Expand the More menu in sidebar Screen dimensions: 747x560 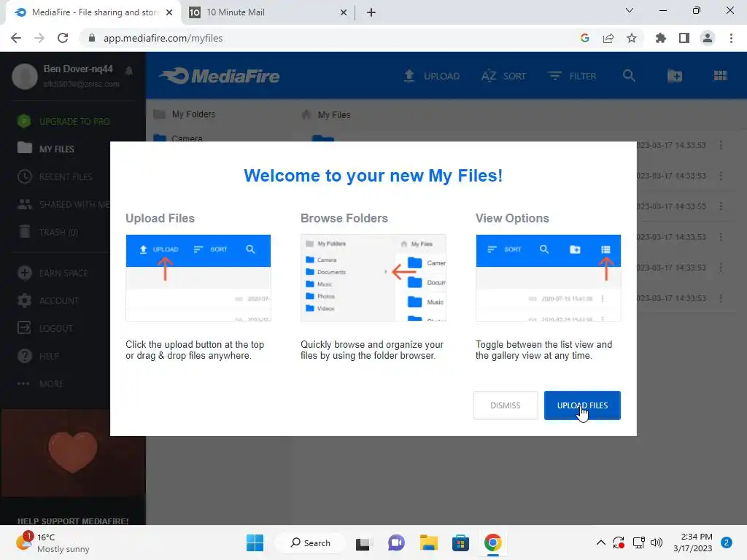click(41, 384)
